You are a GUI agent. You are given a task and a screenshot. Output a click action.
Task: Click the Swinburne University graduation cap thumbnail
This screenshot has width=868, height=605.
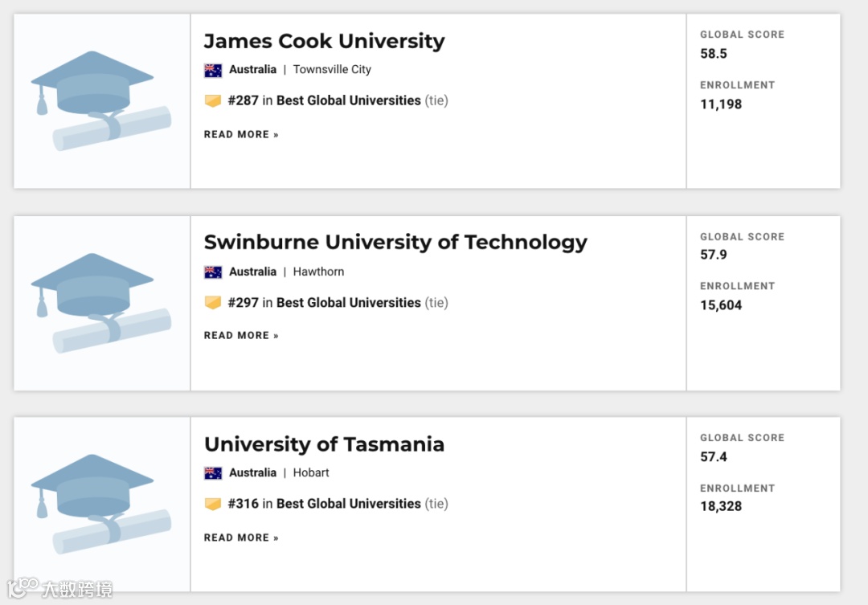(101, 303)
